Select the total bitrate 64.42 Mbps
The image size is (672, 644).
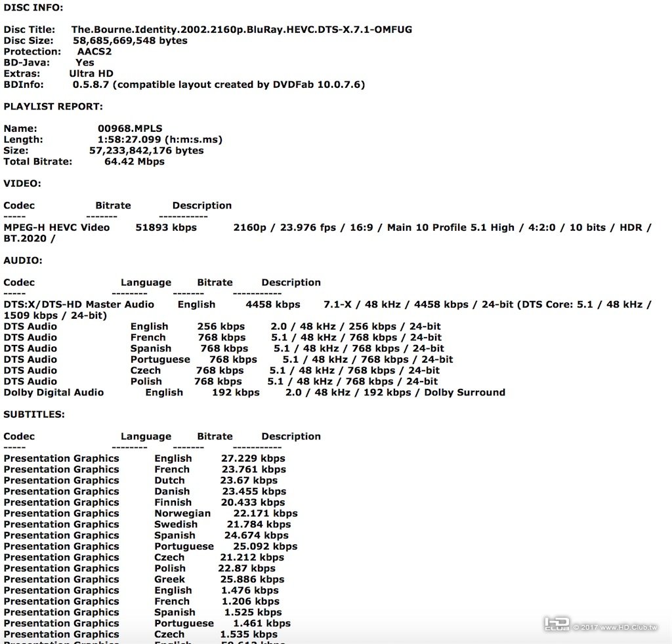pos(134,162)
